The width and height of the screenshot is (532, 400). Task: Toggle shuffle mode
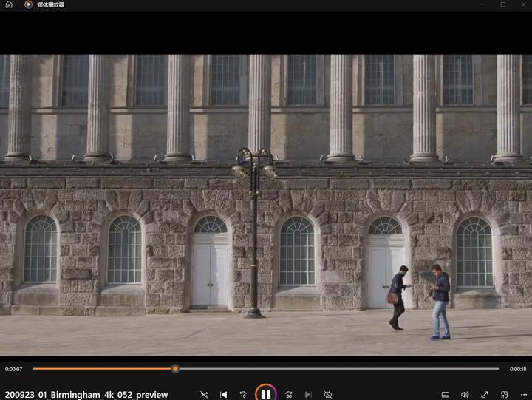pyautogui.click(x=204, y=395)
